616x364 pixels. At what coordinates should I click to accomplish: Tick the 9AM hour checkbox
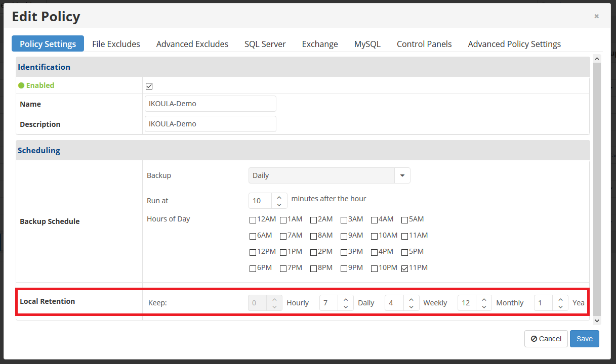pos(344,236)
